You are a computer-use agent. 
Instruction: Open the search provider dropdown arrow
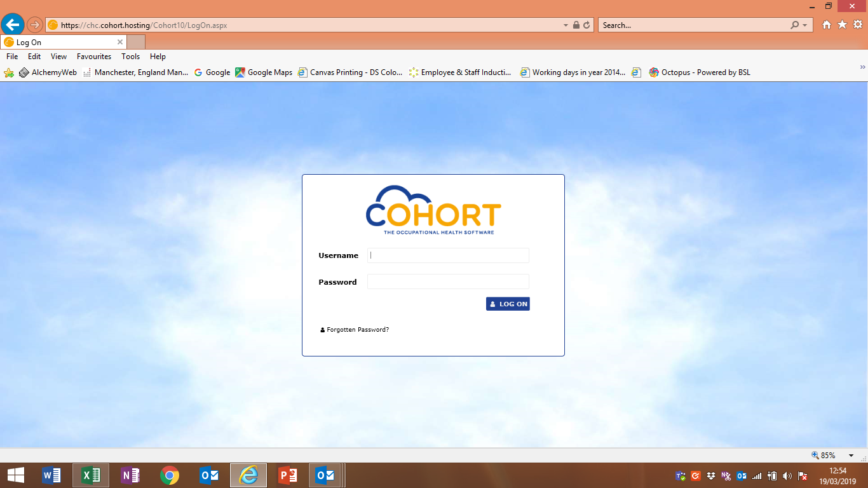(x=804, y=25)
